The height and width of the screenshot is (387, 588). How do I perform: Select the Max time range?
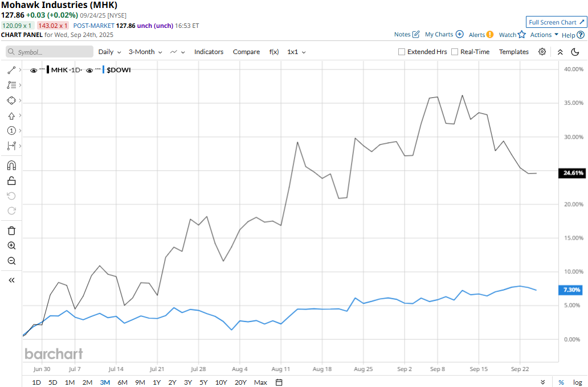[260, 382]
